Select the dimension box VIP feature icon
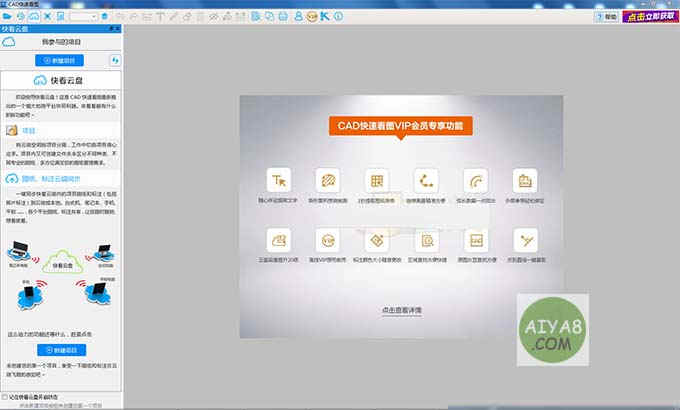This screenshot has height=410, width=680. [476, 240]
